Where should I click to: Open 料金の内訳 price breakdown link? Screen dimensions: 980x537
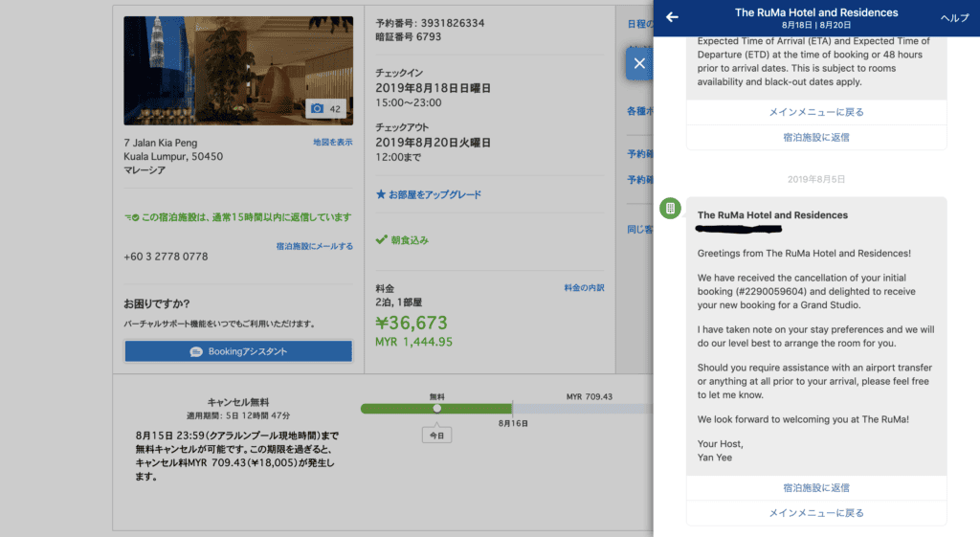[584, 287]
